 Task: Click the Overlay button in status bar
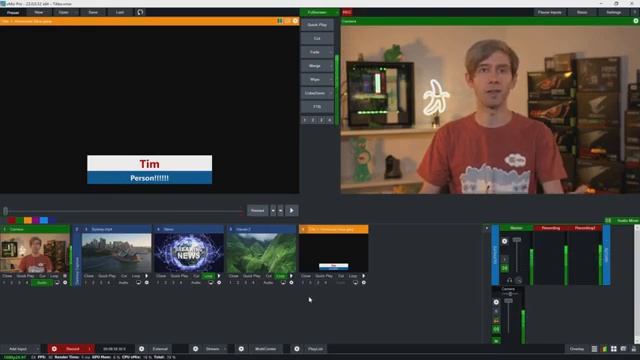[577, 349]
